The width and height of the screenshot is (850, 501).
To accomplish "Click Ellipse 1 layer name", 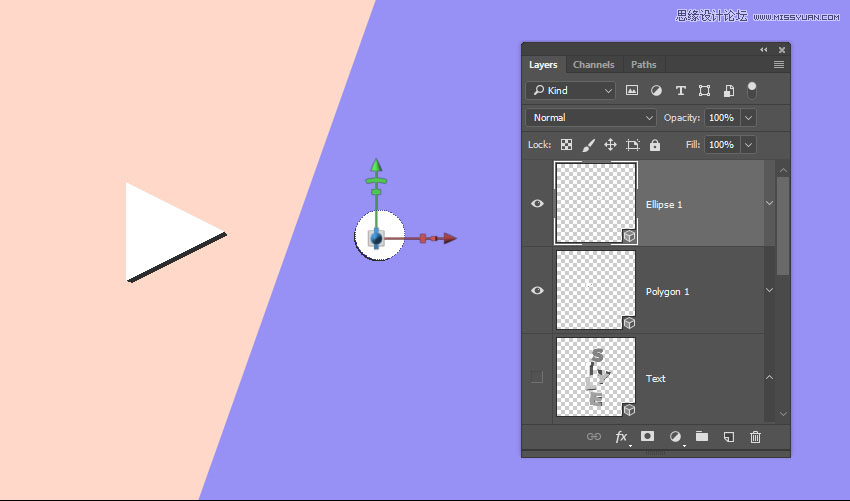I will pos(664,204).
